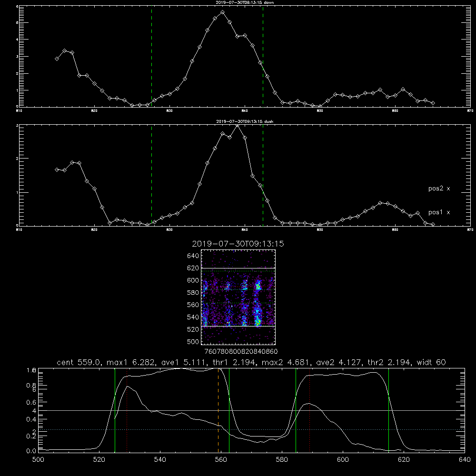Select the 'pos1 x' label in dusk plot

[x=439, y=212]
